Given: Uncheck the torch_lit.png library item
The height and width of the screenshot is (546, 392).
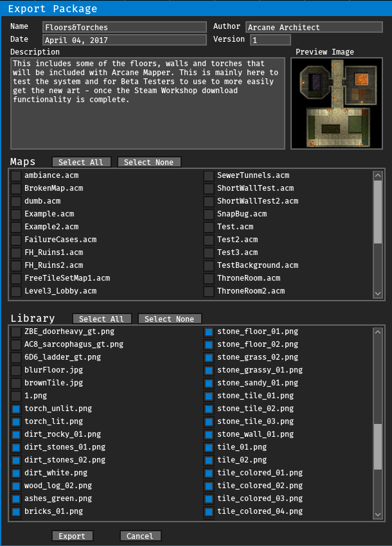Looking at the screenshot, I should (x=16, y=421).
